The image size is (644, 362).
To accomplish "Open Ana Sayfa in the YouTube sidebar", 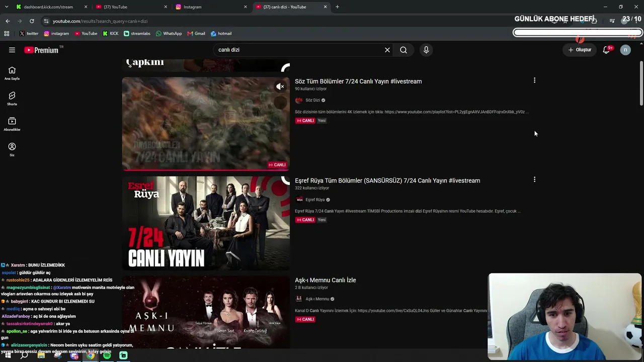I will click(12, 73).
